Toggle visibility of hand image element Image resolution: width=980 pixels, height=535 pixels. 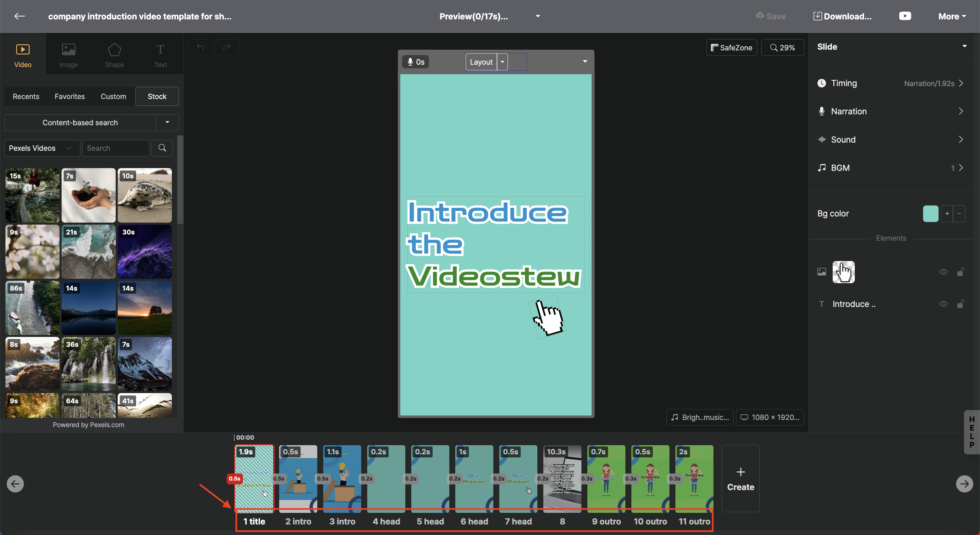click(944, 272)
